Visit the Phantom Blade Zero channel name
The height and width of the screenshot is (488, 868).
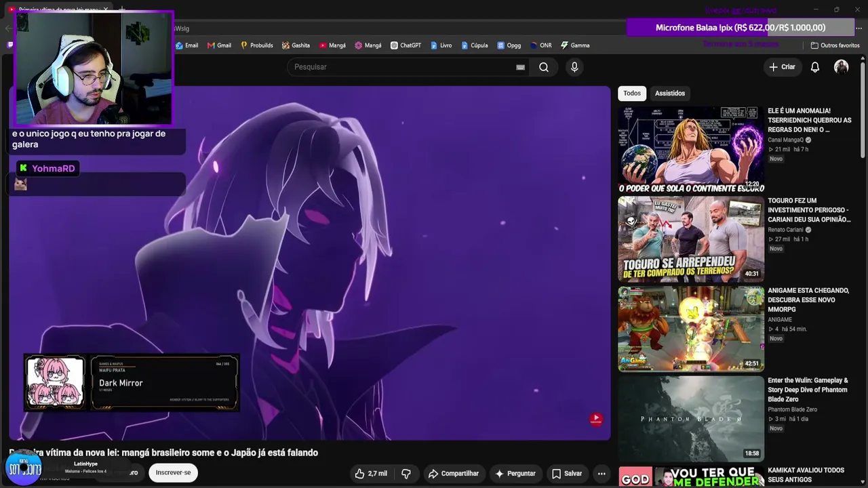[x=792, y=409]
